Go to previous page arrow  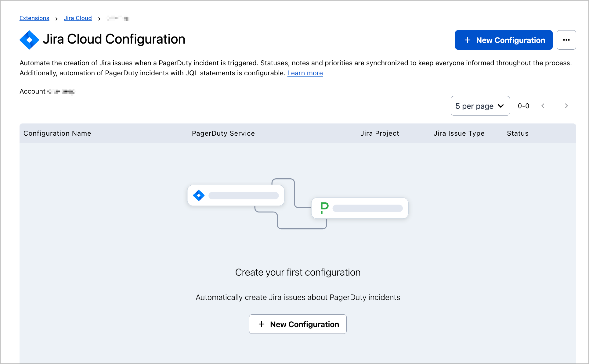[x=543, y=106]
